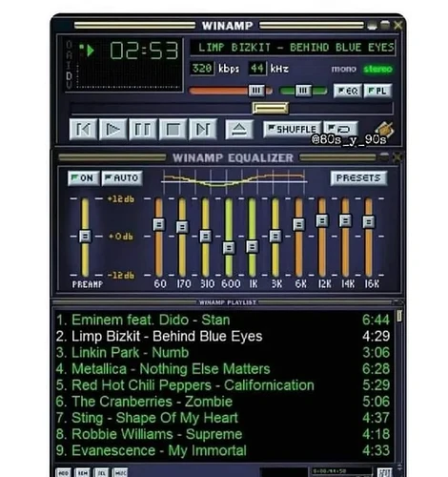
Task: Select Sting - Shape Of My Heart
Action: (x=223, y=418)
